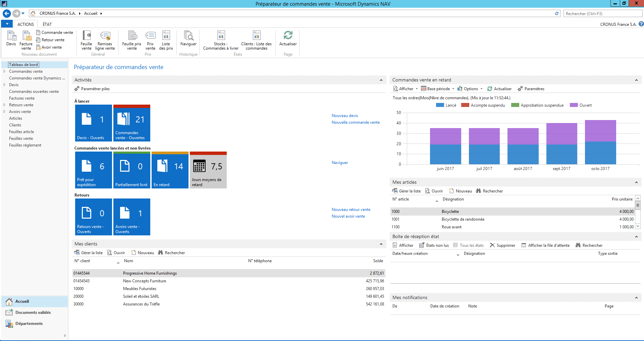Screen dimensions: 644x341
Task: Click Paramétrer piles
Action: 92,89
